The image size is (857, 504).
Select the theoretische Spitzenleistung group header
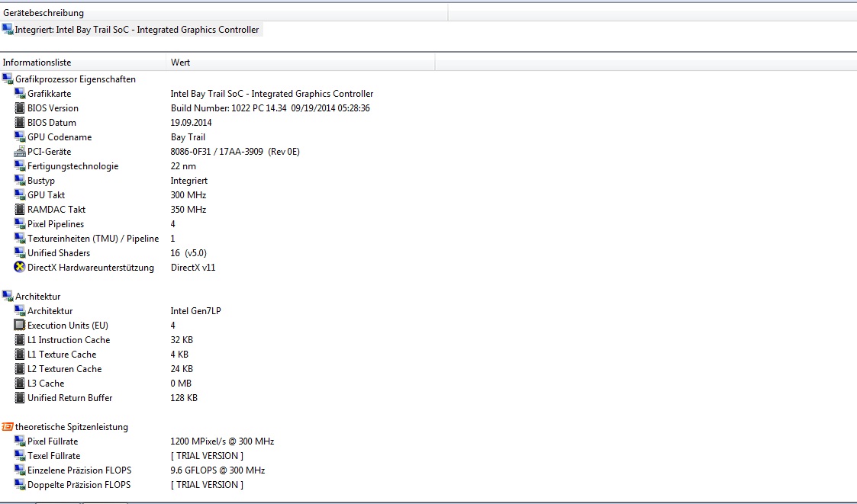(72, 426)
